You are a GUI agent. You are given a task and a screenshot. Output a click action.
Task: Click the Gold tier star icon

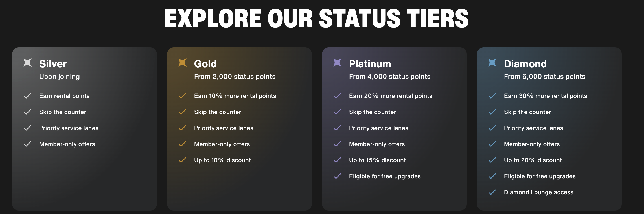182,63
